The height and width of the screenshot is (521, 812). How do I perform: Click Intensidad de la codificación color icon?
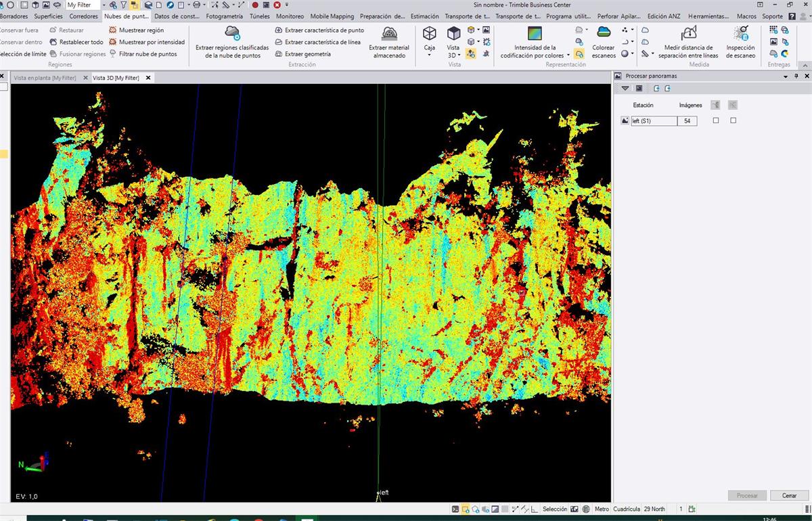(x=535, y=34)
